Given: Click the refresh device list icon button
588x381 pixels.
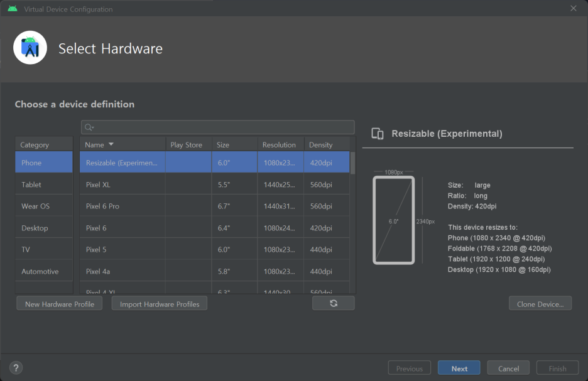Looking at the screenshot, I should pos(333,303).
